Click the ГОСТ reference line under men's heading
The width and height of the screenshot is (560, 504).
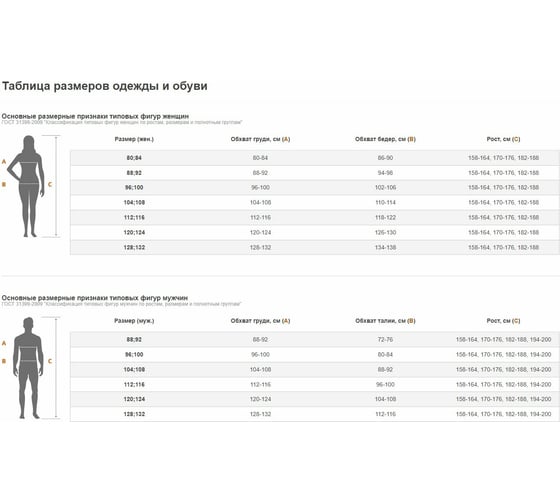tap(121, 304)
